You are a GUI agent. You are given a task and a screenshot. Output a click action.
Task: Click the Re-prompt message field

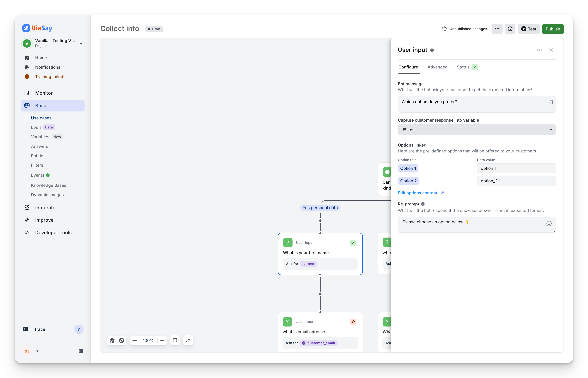[477, 225]
